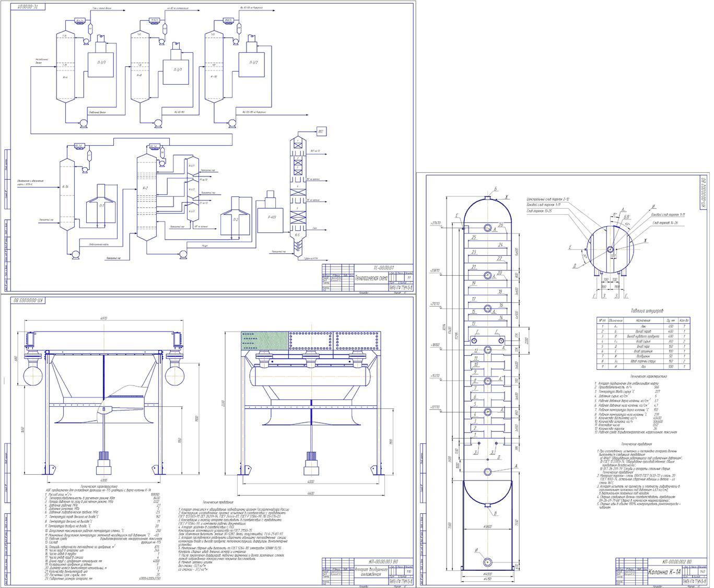This screenshot has height=588, width=714.
Task: Click dimension '4970' above air cooler
Action: click(103, 317)
